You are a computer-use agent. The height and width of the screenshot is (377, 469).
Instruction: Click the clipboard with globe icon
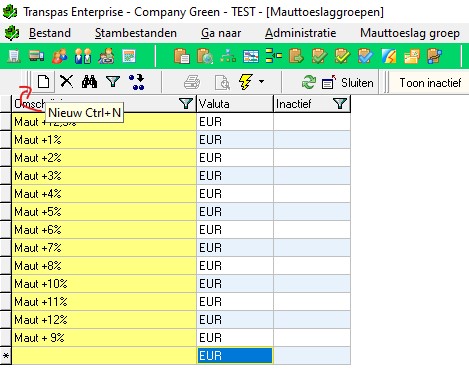coord(205,56)
